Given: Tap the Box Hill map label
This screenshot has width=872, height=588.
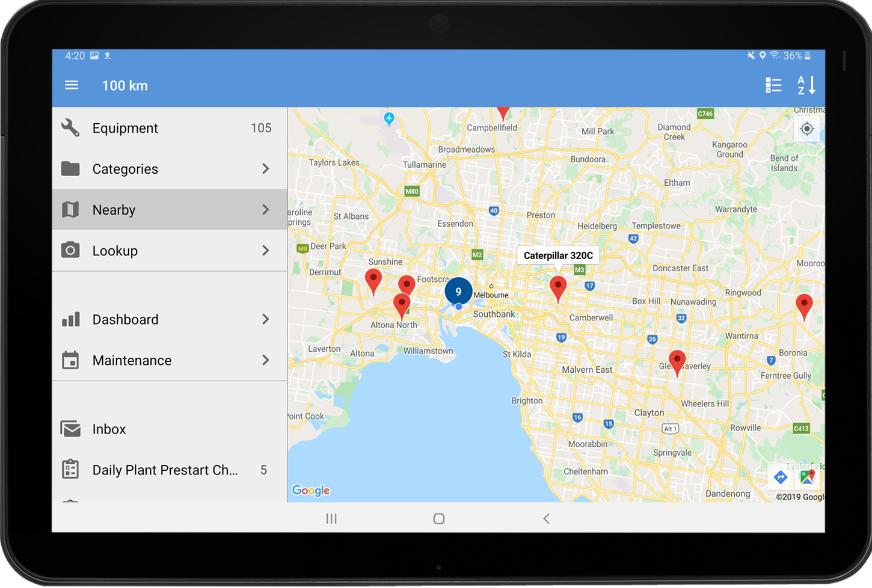Looking at the screenshot, I should [646, 301].
